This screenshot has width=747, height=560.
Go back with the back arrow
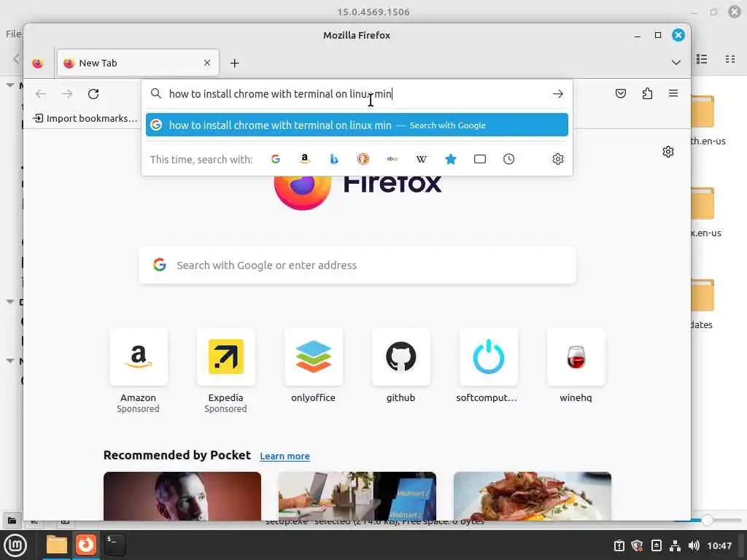click(x=41, y=94)
